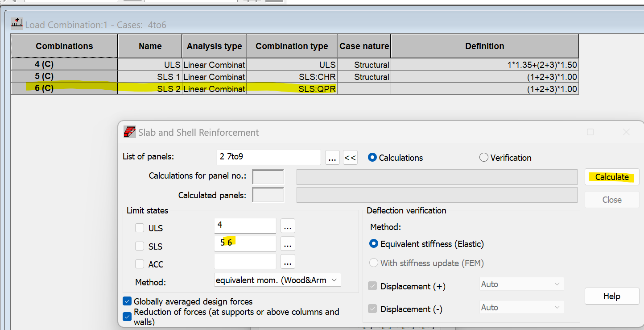Click the ... button in the ULS row
The image size is (644, 330).
[x=288, y=226]
